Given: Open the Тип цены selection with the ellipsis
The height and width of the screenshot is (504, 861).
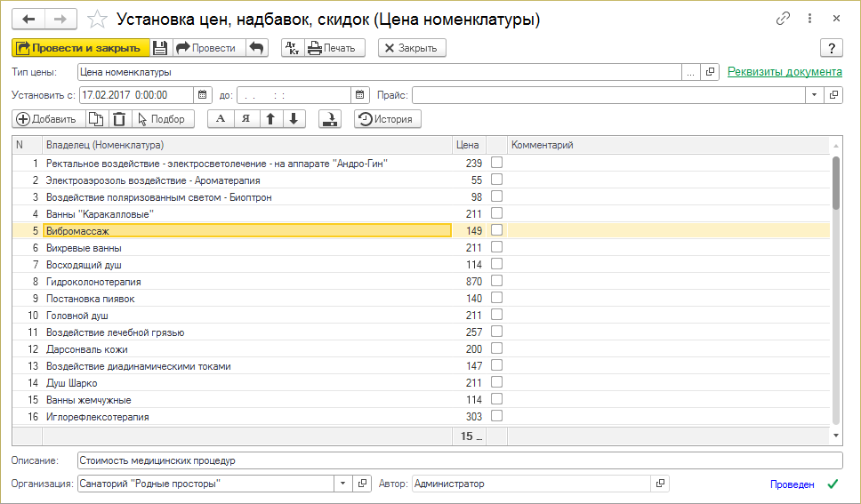Looking at the screenshot, I should pyautogui.click(x=691, y=72).
